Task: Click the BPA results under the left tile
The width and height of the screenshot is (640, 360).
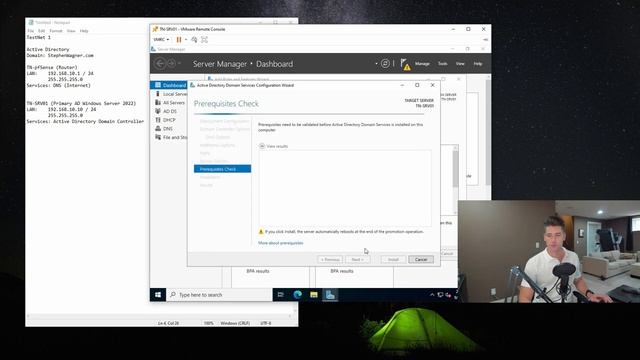Action: [258, 271]
